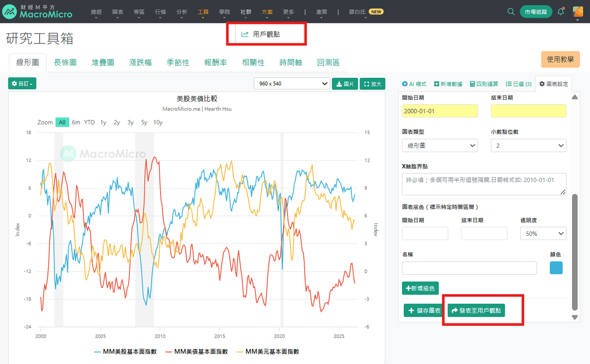Open the 960 x 540 size dropdown
590x364 pixels.
292,83
